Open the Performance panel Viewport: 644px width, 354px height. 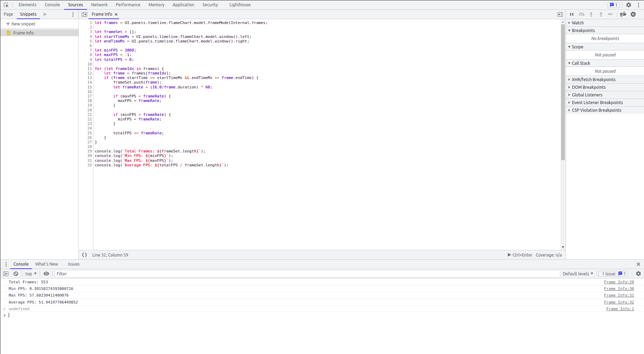tap(128, 5)
